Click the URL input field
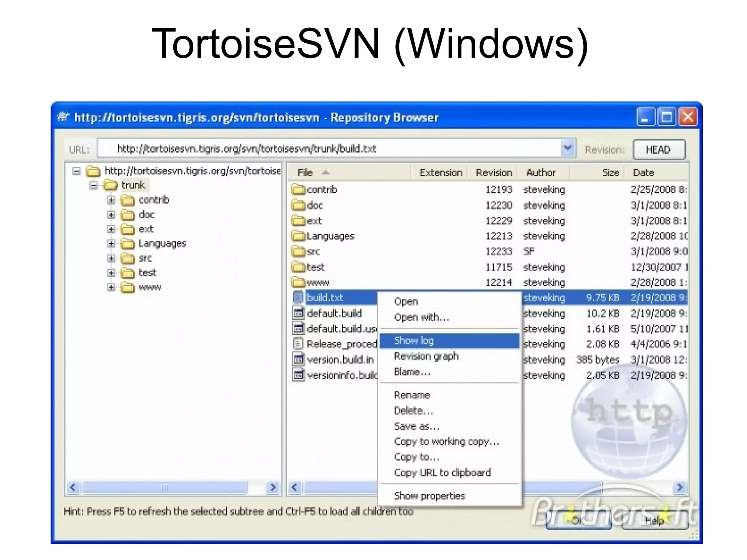The height and width of the screenshot is (560, 747). point(328,149)
